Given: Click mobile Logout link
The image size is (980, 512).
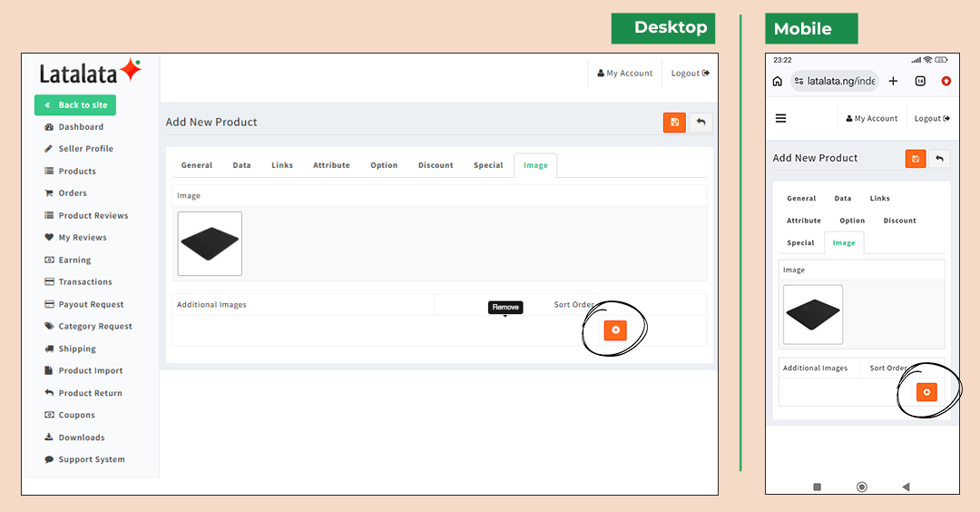Looking at the screenshot, I should click(932, 119).
